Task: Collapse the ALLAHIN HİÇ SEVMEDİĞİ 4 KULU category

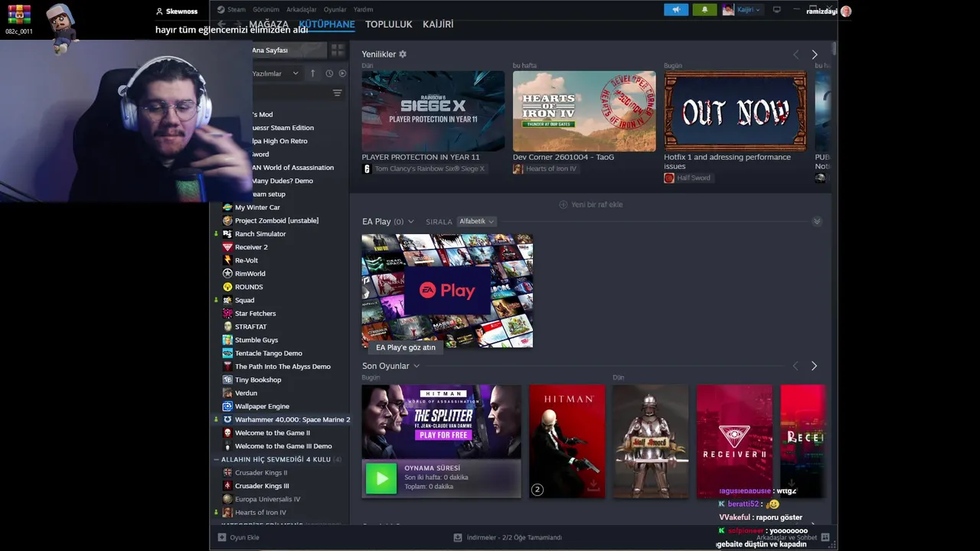Action: tap(217, 459)
